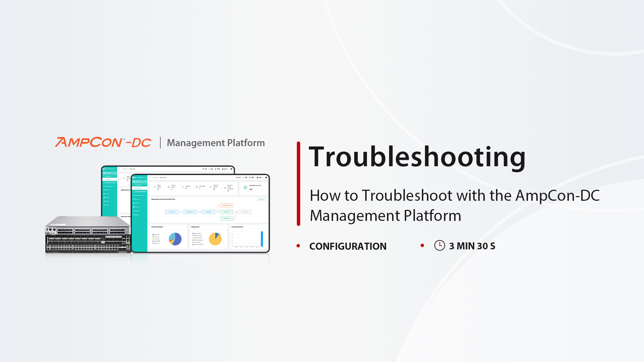Click the CONFIGURATION label text

(347, 246)
